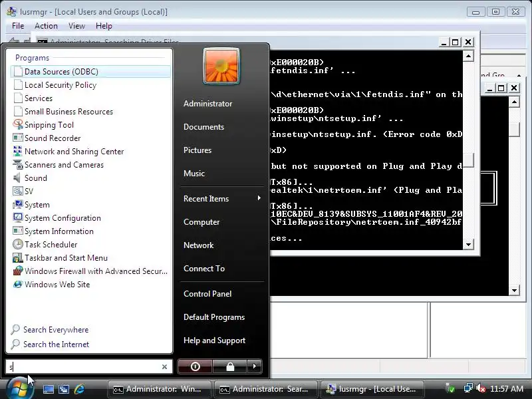The height and width of the screenshot is (399, 532).
Task: Open Default Programs
Action: point(214,317)
